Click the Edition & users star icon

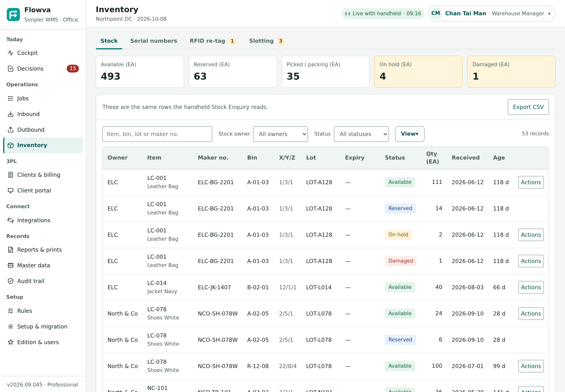coord(11,342)
